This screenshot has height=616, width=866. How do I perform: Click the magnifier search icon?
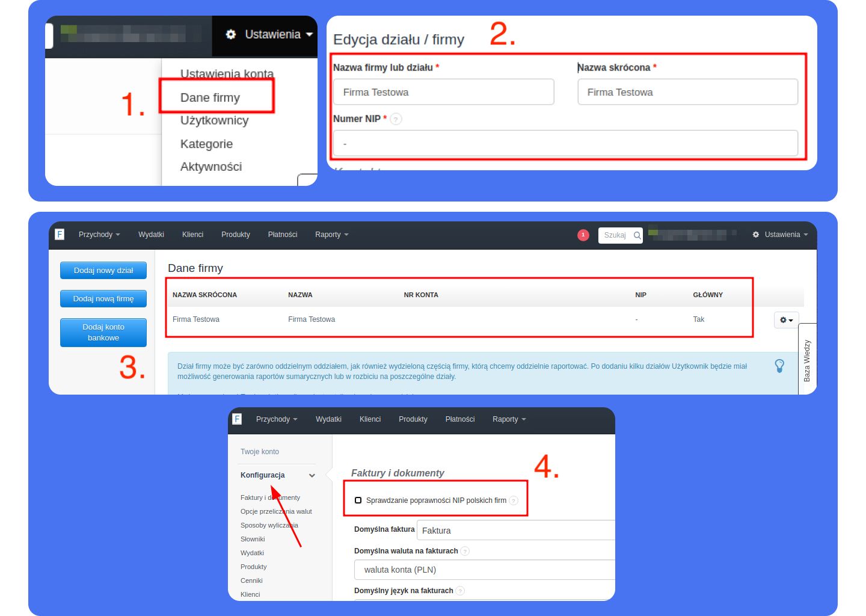(x=637, y=235)
